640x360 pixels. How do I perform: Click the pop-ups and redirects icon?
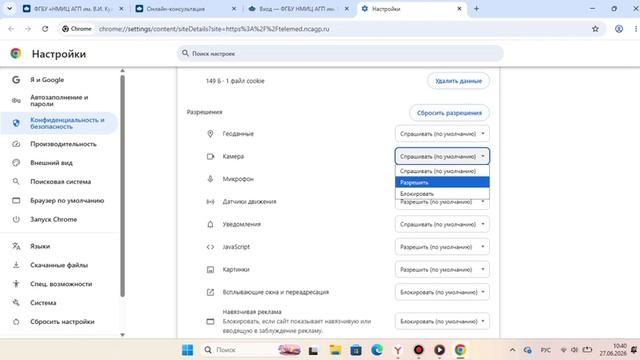[210, 292]
